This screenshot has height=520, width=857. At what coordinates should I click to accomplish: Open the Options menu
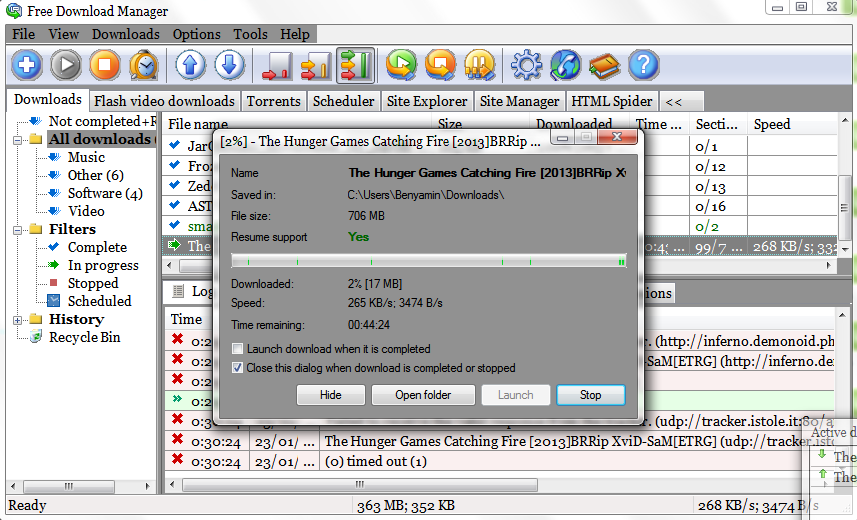coord(197,34)
